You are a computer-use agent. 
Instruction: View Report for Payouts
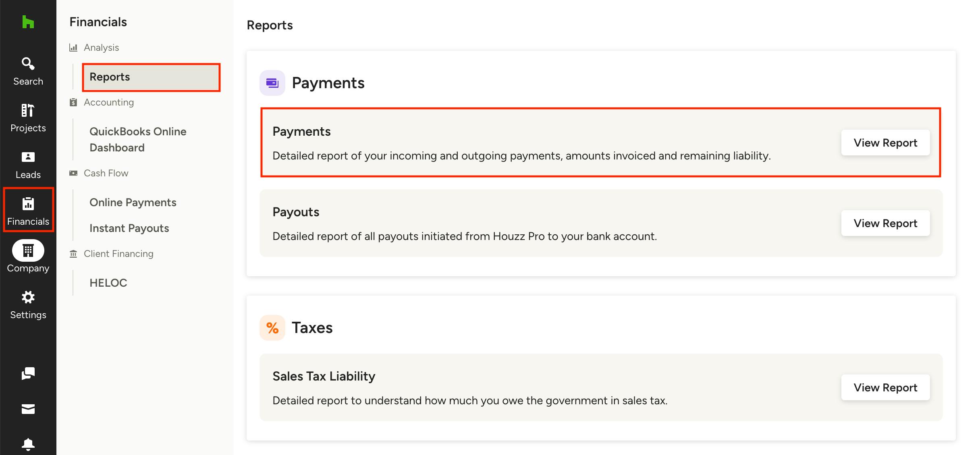click(x=885, y=223)
